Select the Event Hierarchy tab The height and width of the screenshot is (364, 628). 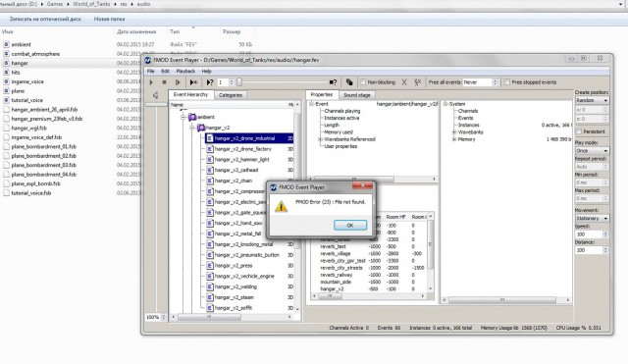click(190, 94)
